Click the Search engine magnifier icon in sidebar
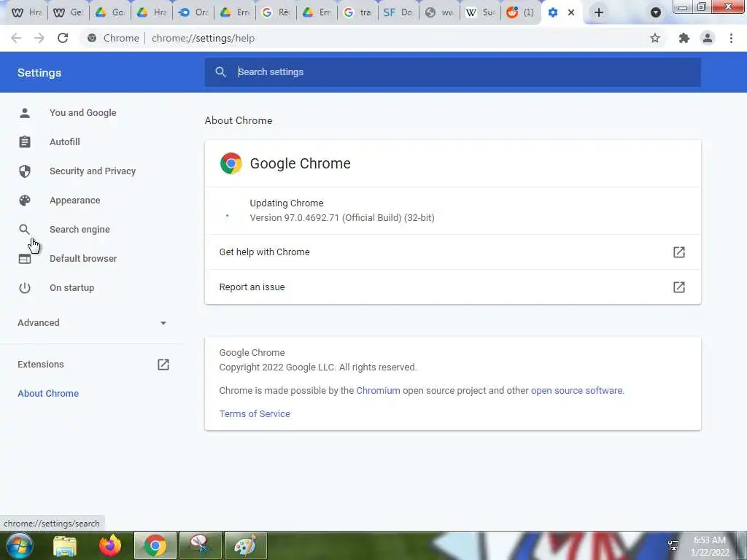Screen dimensions: 747x560 click(x=24, y=230)
